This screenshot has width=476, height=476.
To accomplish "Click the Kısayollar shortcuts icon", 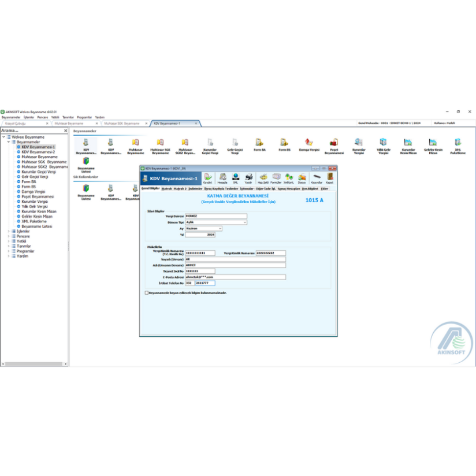I will coord(317,178).
